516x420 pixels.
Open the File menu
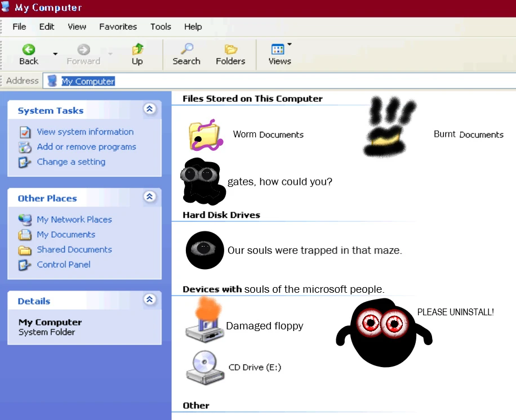click(x=19, y=26)
